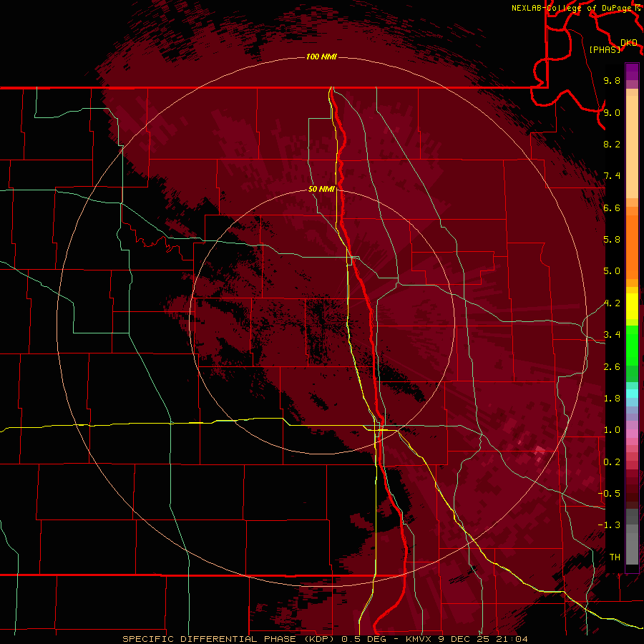Screen dimensions: 644x644
Task: Click the 8.2 value on the color scale
Action: [612, 144]
